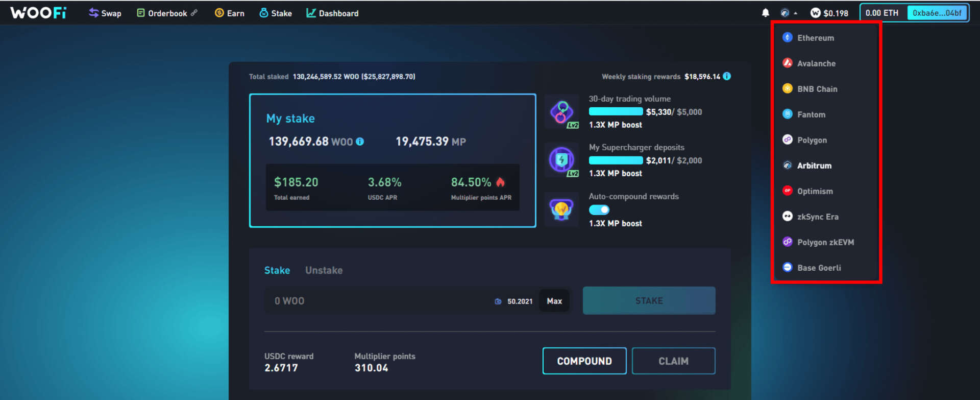Viewport: 980px width, 400px height.
Task: Select the Stake tab in staking panel
Action: [x=277, y=270]
